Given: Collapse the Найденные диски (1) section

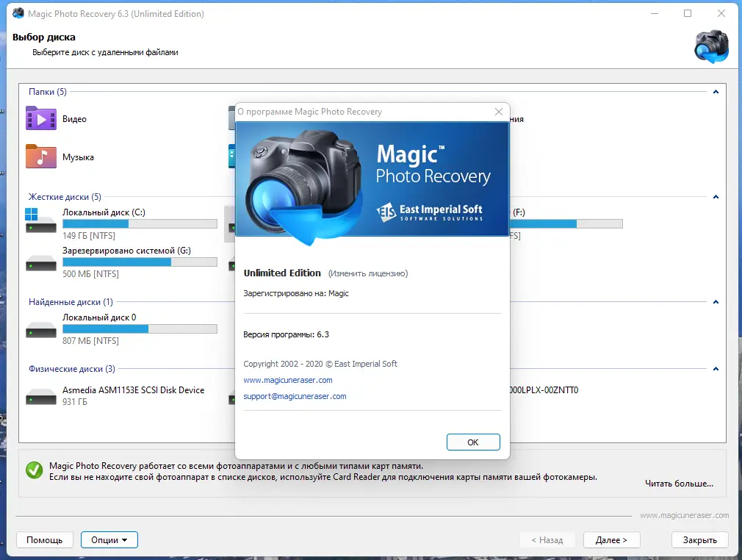Looking at the screenshot, I should [716, 302].
